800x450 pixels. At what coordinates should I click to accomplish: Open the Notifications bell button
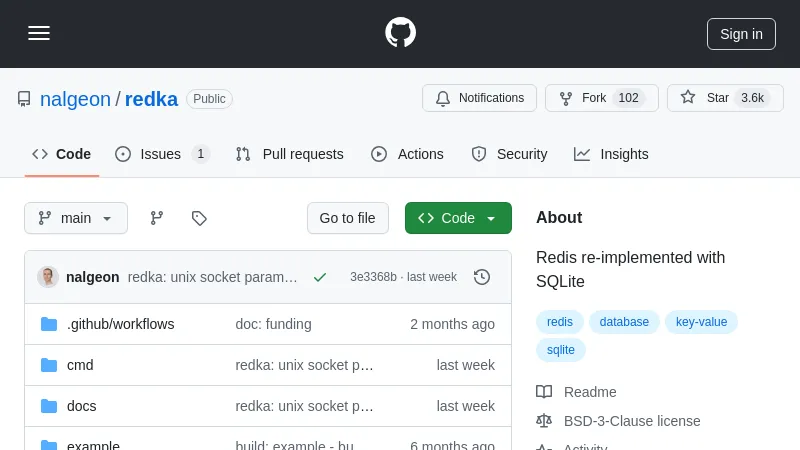(479, 98)
